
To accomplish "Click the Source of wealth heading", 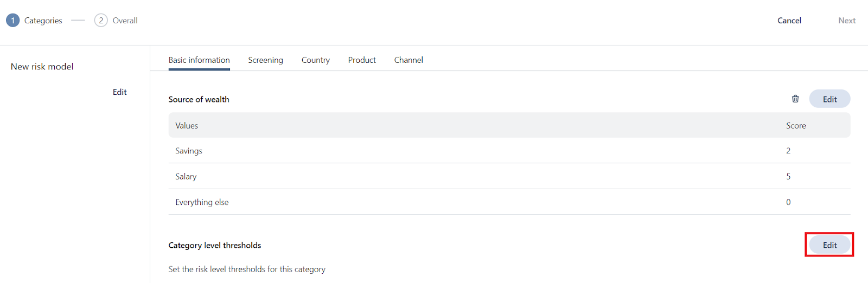I will click(x=199, y=99).
